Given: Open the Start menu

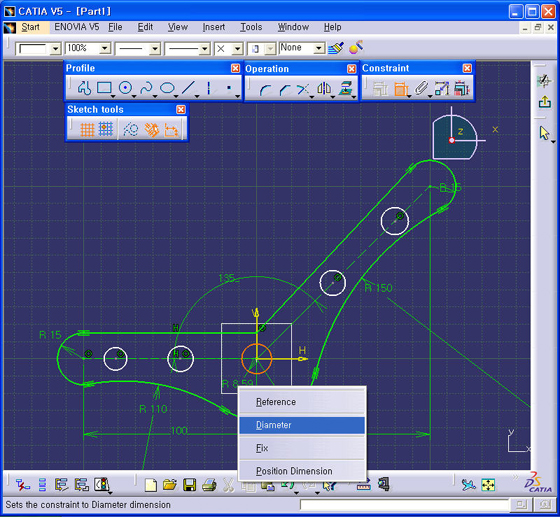Looking at the screenshot, I should pyautogui.click(x=30, y=27).
